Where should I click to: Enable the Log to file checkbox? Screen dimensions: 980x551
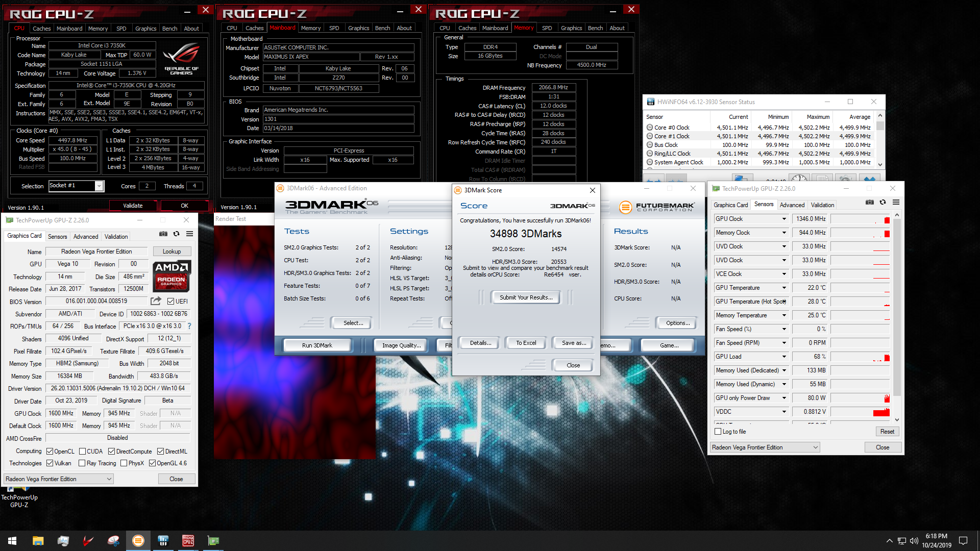click(x=718, y=432)
